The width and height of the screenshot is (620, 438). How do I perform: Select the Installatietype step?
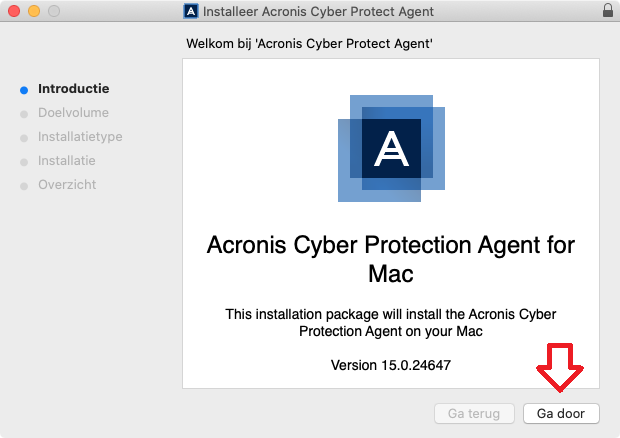[x=80, y=137]
